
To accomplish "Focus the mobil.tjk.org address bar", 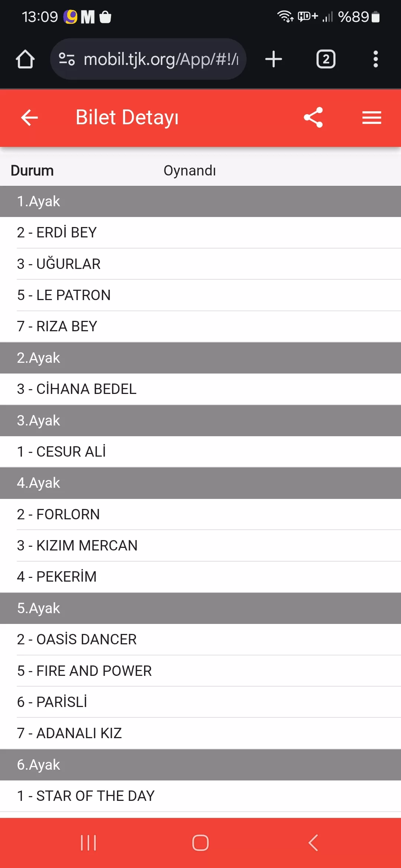I will click(x=160, y=59).
